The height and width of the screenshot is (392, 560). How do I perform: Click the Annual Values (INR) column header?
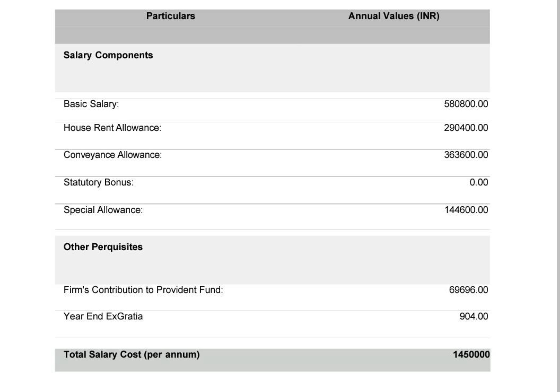click(394, 16)
